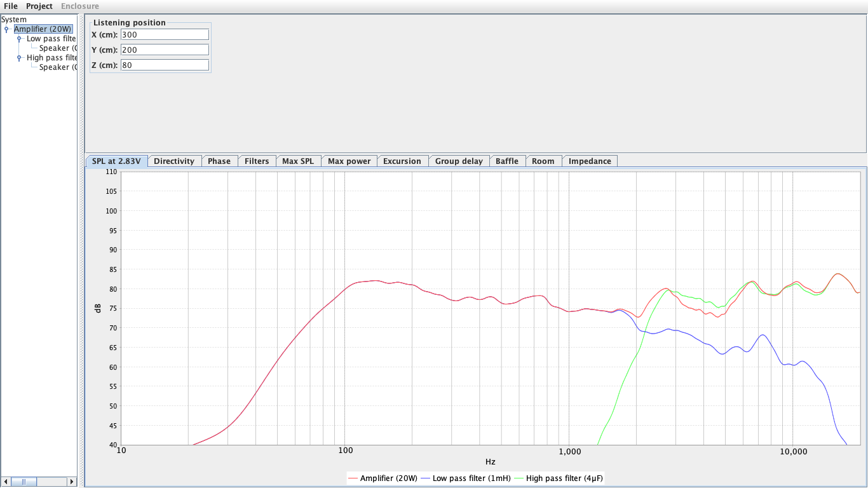Click the Z (cm) listening position field

[x=165, y=64]
